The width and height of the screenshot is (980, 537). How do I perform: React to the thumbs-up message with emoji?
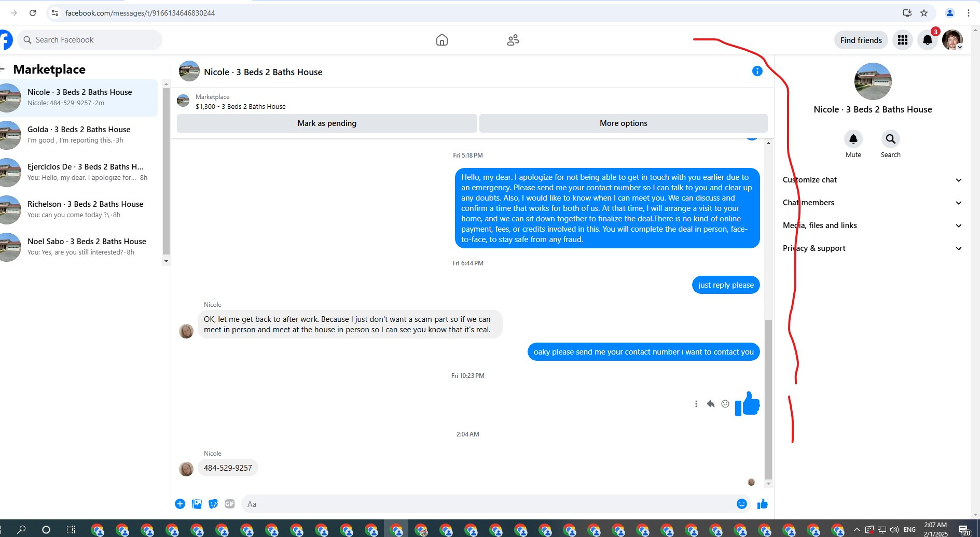click(x=725, y=404)
